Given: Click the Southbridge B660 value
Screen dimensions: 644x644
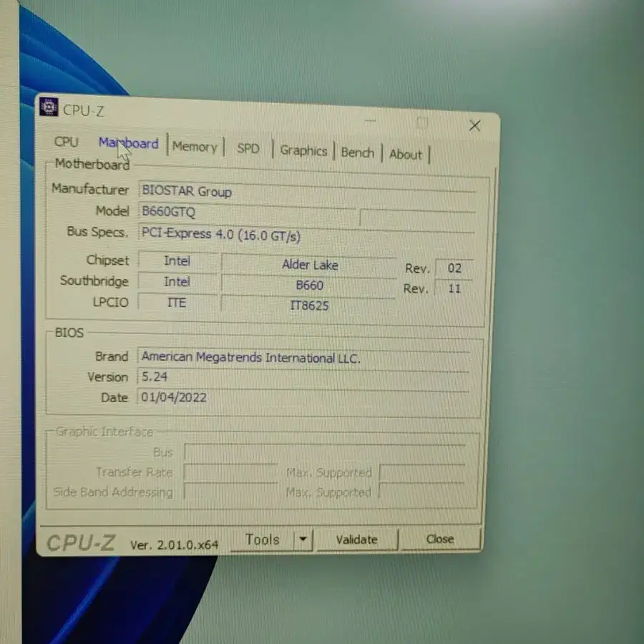Looking at the screenshot, I should coord(309,285).
